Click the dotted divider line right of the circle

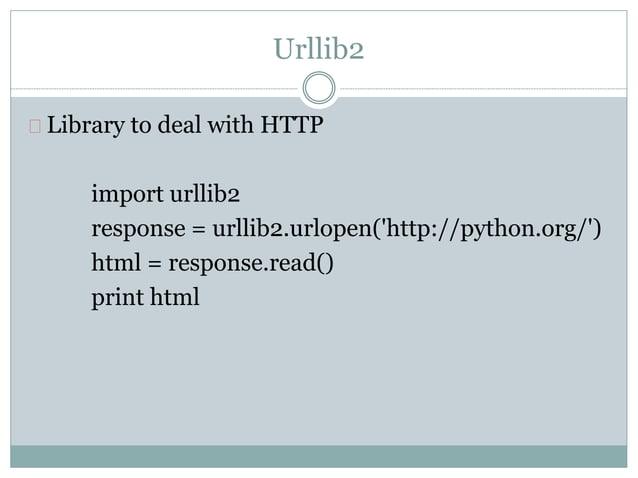coord(482,88)
